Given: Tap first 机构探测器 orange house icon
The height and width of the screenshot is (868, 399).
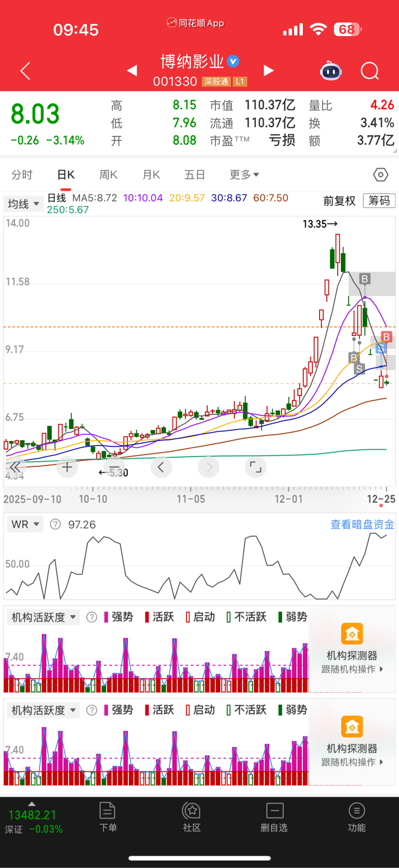Looking at the screenshot, I should click(x=352, y=633).
